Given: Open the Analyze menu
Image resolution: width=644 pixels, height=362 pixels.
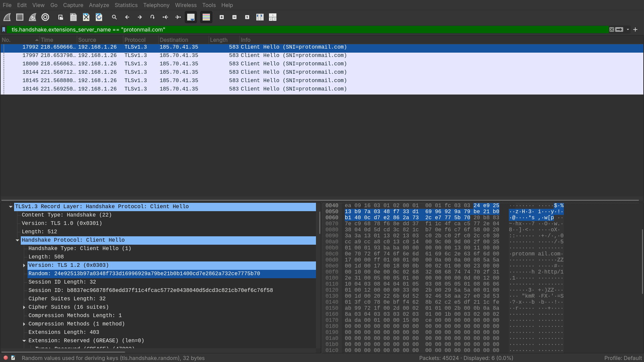Looking at the screenshot, I should 99,5.
